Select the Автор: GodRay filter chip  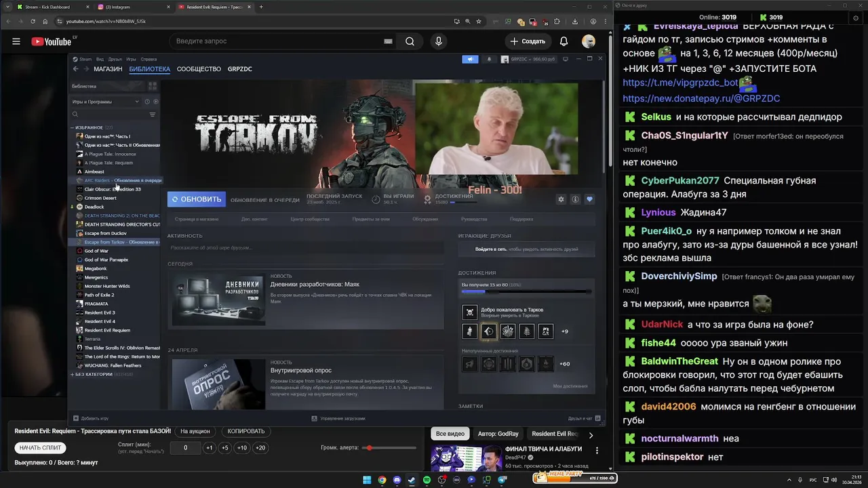498,434
